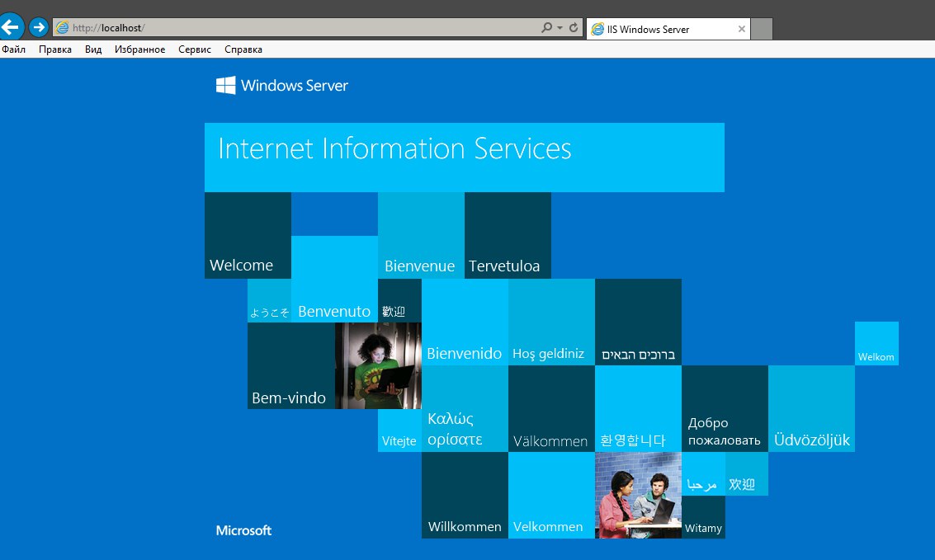935x560 pixels.
Task: Click the Japanese ようこそ tile
Action: coord(270,301)
